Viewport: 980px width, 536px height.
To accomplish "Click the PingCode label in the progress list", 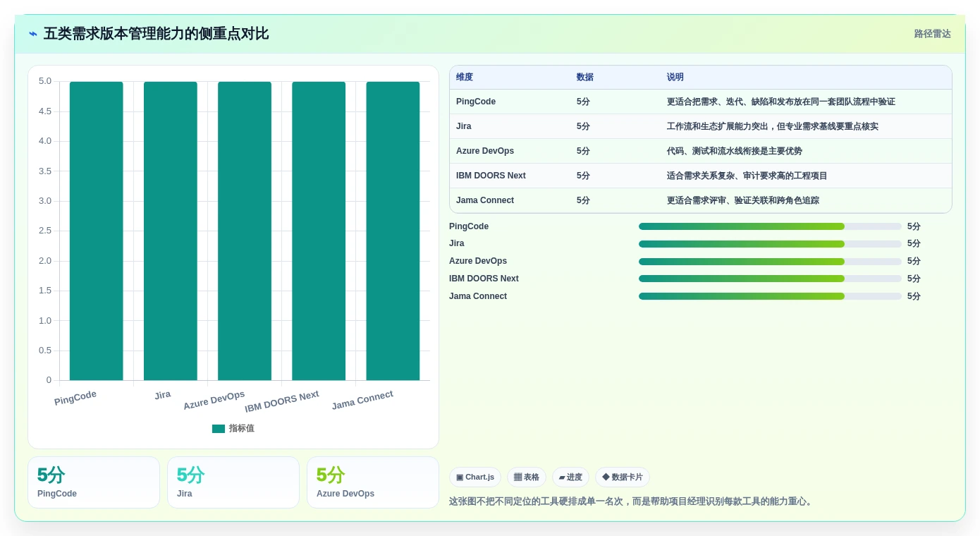I will click(x=469, y=226).
